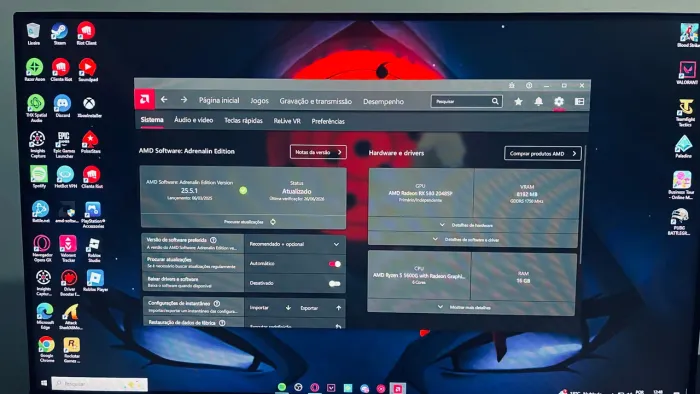Image resolution: width=700 pixels, height=394 pixels.
Task: Switch to the Teclas rápidas tab
Action: [x=243, y=120]
